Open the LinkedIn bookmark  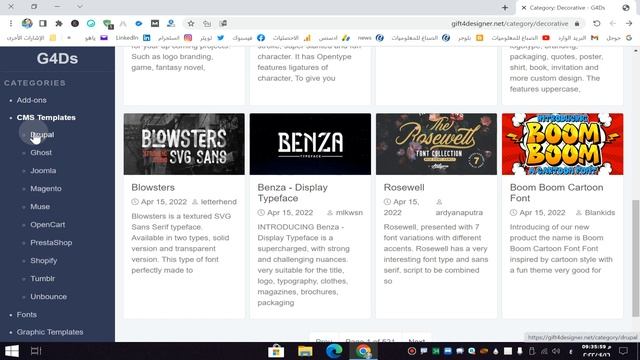click(x=133, y=38)
